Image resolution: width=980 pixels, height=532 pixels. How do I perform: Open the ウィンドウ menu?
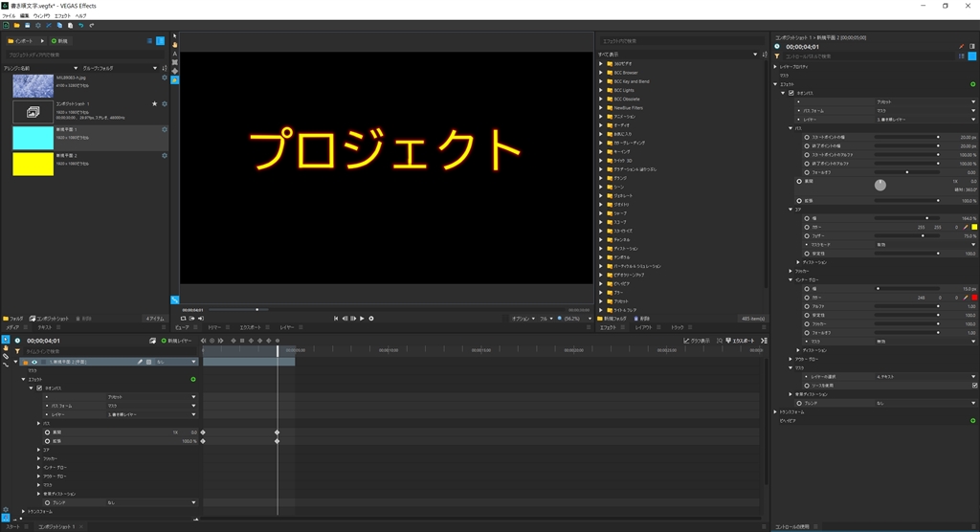(42, 15)
